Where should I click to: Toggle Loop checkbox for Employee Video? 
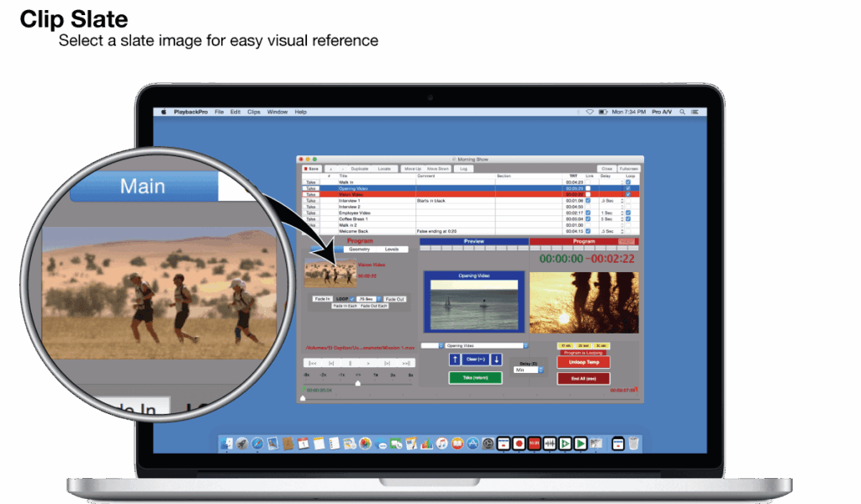pos(628,213)
